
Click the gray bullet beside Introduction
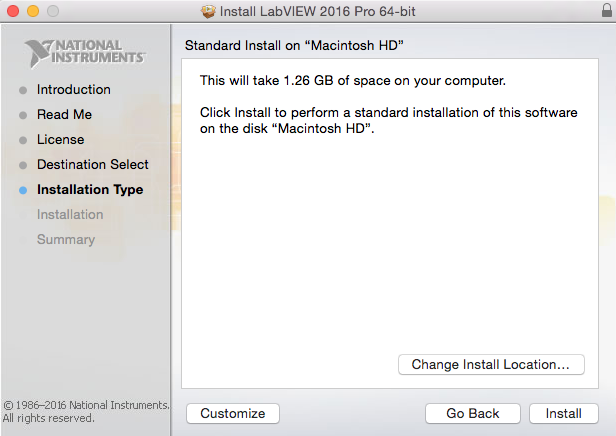click(23, 90)
